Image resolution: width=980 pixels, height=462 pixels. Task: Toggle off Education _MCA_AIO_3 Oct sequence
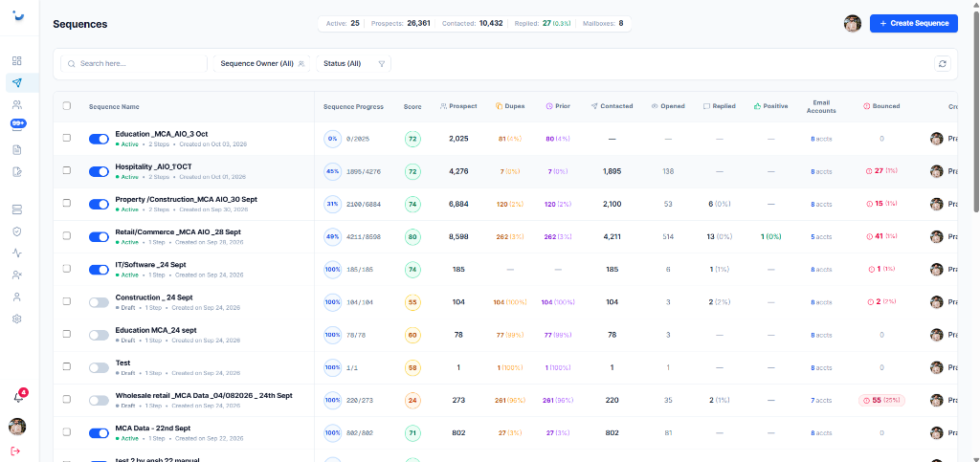[99, 140]
